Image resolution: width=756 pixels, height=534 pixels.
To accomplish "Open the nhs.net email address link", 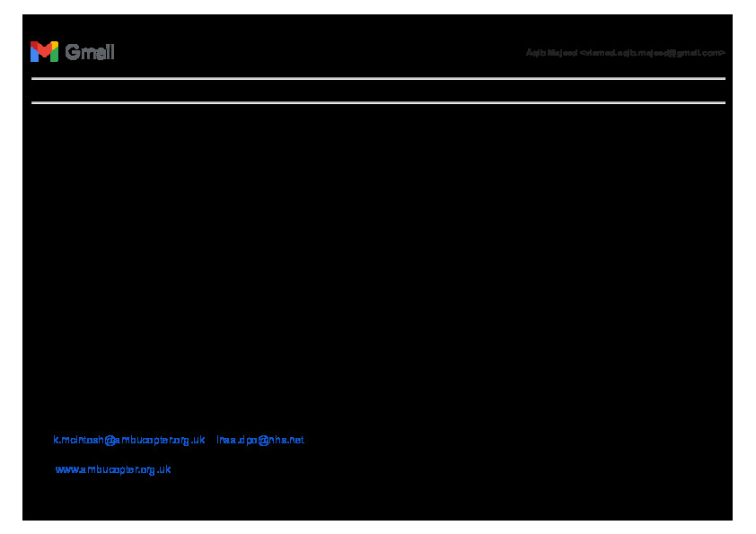I will coord(260,440).
